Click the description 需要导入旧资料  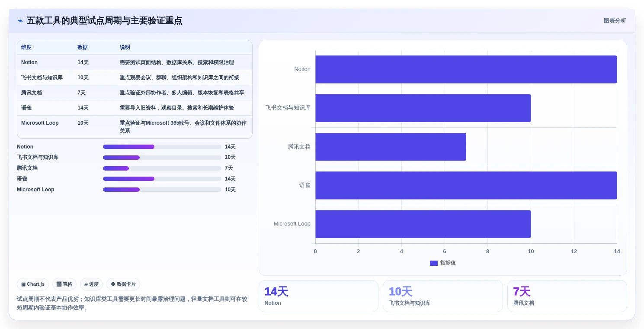click(177, 108)
